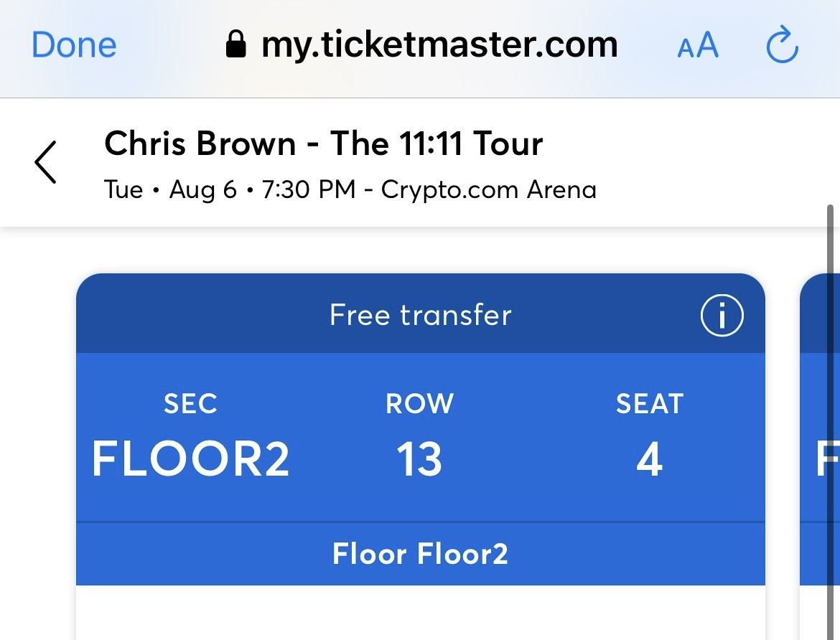The image size is (840, 640).
Task: Tap Done to close the browser view
Action: [x=73, y=44]
